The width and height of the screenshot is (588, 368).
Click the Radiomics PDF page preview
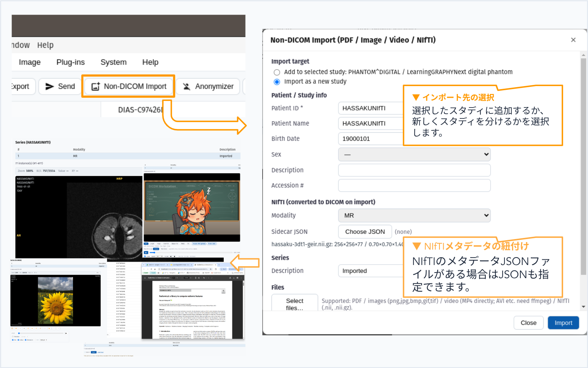click(192, 309)
